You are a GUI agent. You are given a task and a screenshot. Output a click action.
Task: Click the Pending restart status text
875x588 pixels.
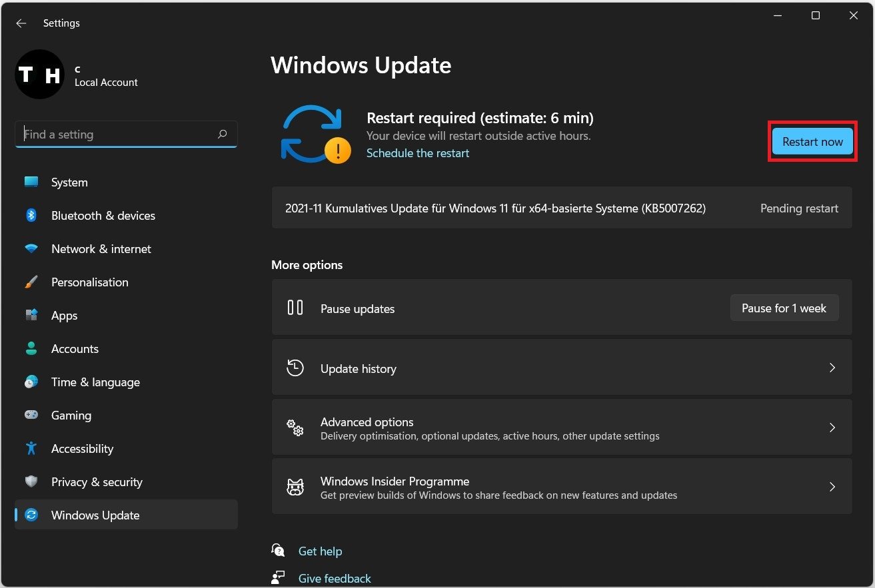(x=799, y=208)
